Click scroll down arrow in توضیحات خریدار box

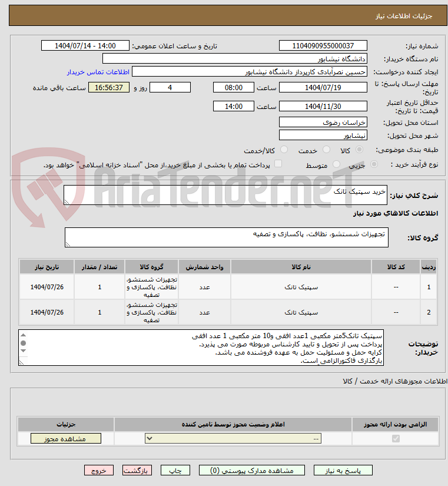coord(23,351)
